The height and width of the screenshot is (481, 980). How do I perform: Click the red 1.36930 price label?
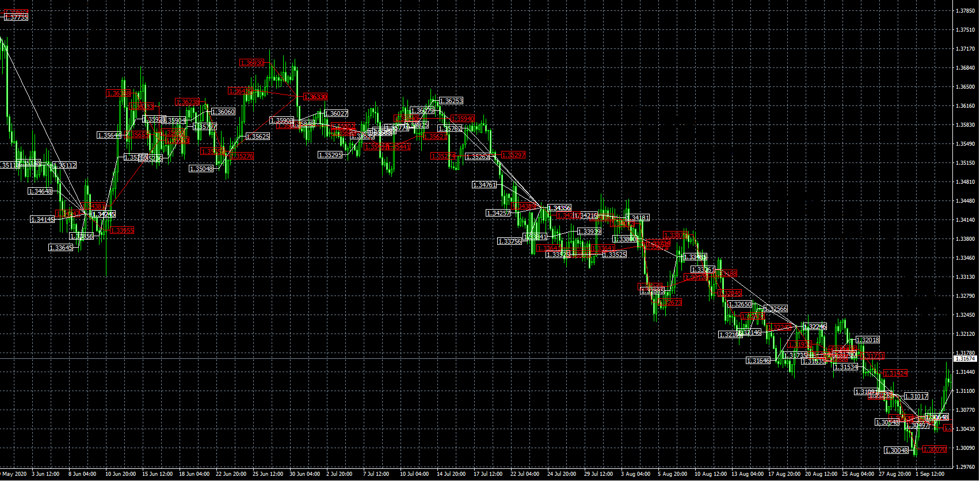[252, 63]
